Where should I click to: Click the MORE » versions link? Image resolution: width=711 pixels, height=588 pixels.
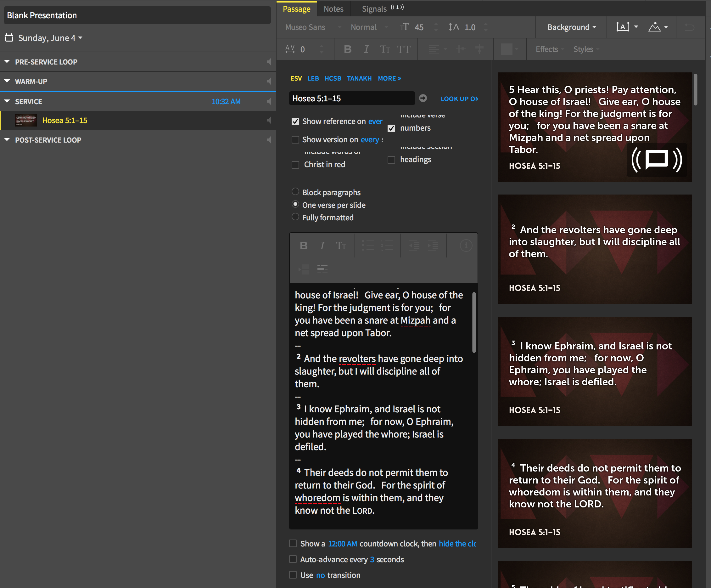389,78
